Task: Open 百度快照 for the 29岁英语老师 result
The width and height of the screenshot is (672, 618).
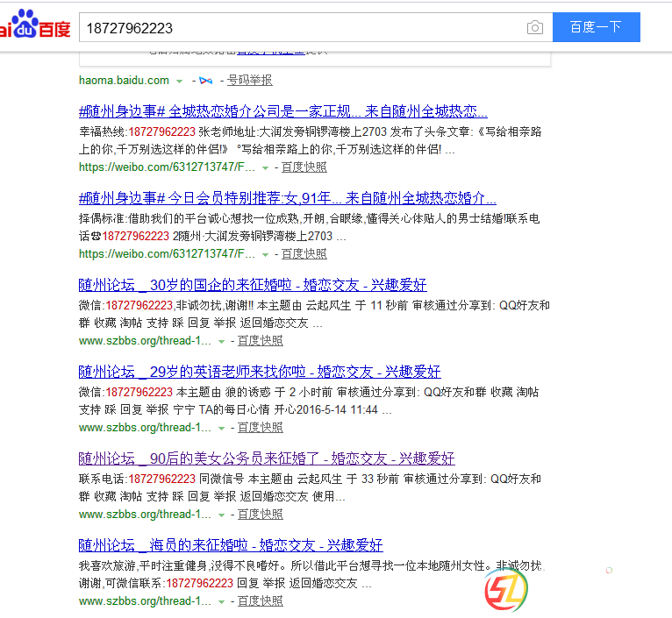Action: click(x=260, y=428)
